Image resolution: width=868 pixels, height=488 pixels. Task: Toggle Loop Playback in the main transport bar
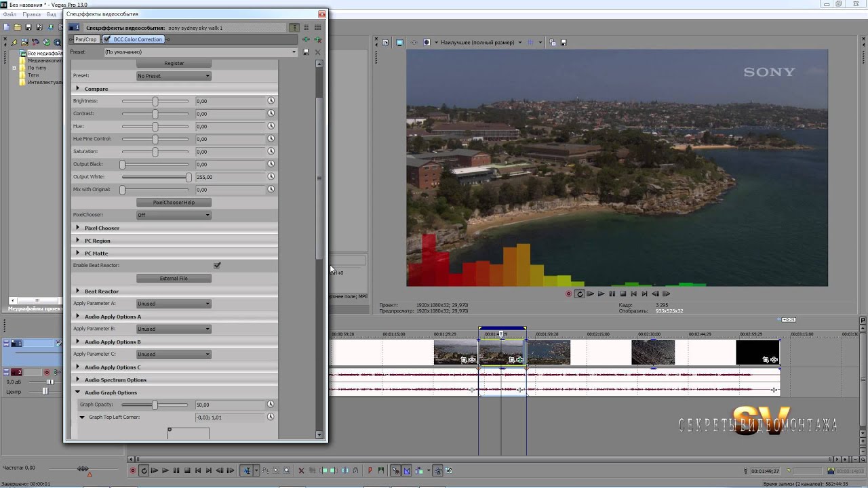click(144, 470)
